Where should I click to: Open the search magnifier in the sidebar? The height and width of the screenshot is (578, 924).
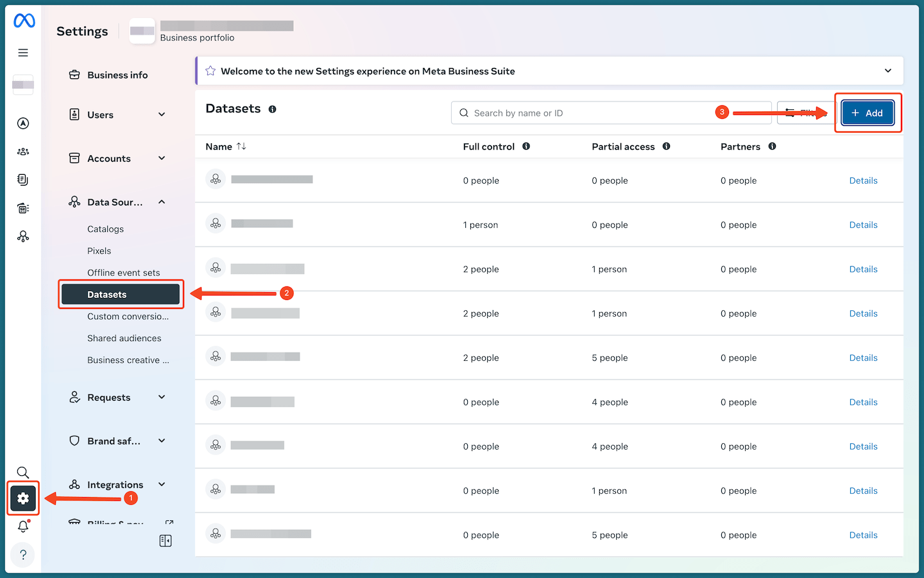click(x=23, y=472)
